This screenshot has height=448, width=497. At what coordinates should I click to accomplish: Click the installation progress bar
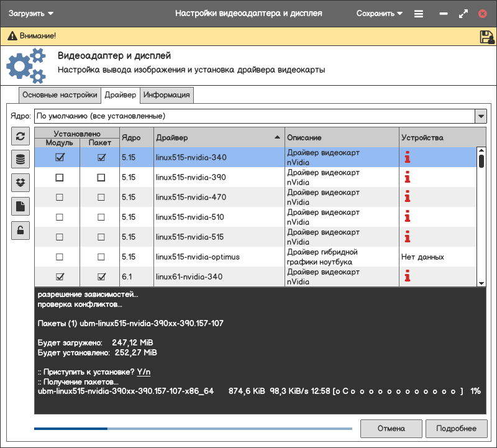193,428
